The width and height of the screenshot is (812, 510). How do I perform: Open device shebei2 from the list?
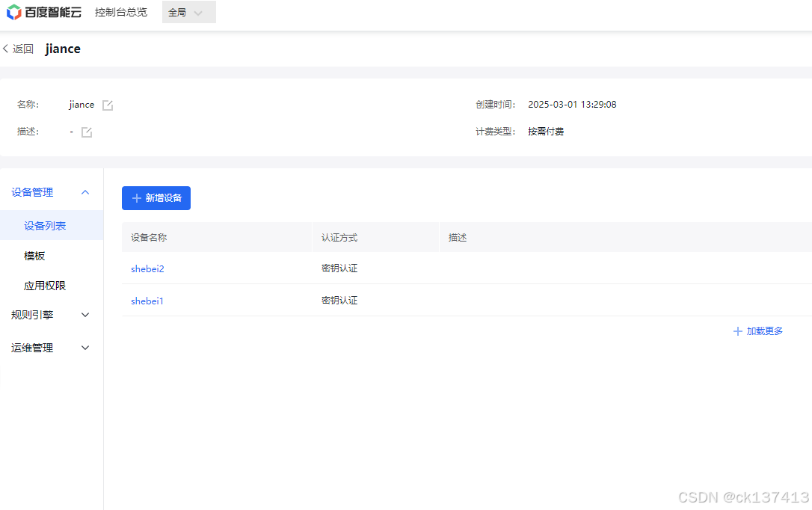coord(147,268)
